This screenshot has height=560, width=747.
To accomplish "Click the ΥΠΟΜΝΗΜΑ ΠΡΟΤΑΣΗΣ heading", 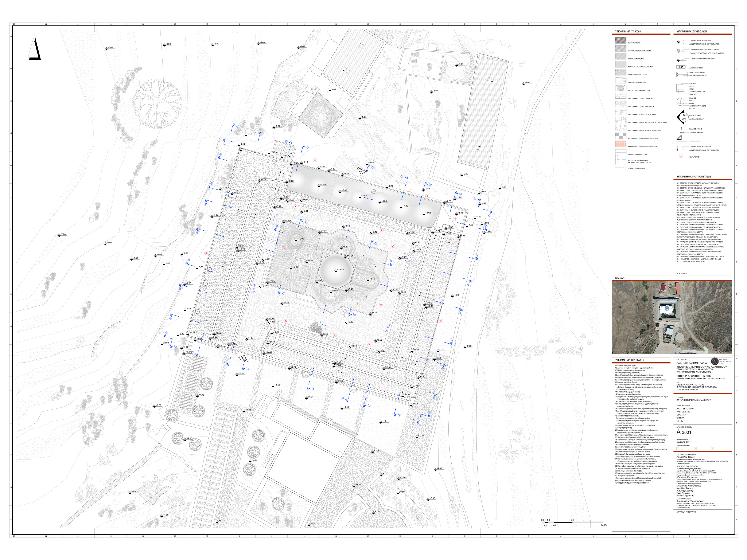I will [630, 360].
